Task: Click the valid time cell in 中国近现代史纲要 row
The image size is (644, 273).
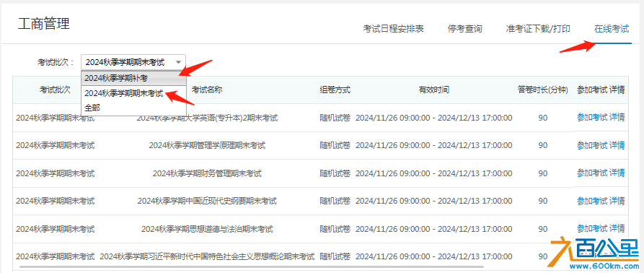Action: tap(433, 201)
